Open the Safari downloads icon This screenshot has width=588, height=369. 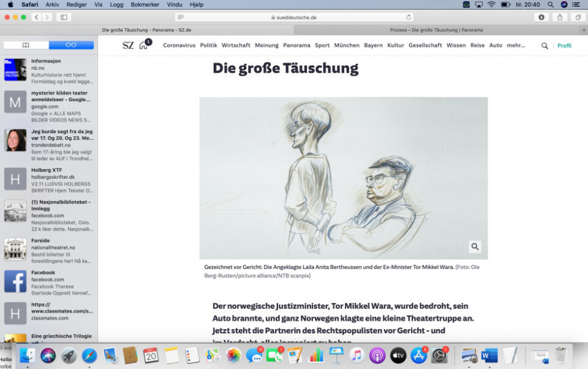[541, 17]
